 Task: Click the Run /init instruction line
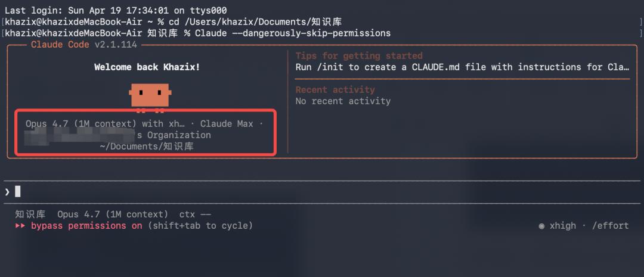click(462, 67)
